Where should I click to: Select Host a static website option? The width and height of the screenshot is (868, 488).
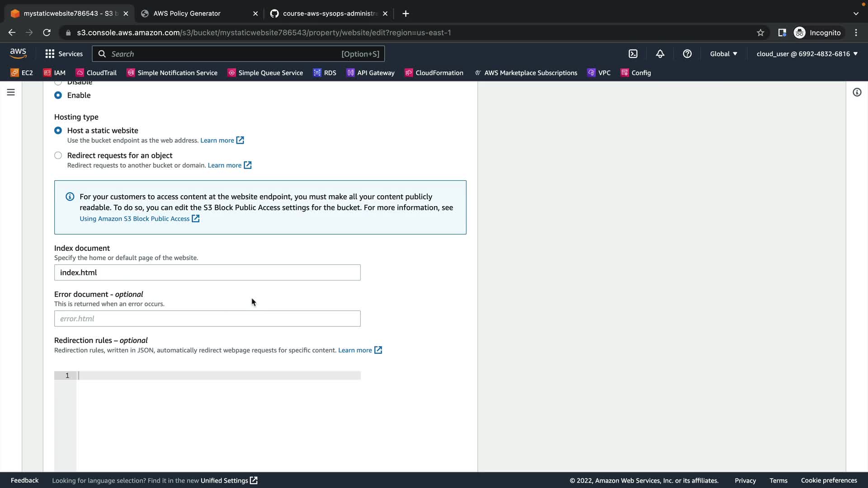click(58, 131)
